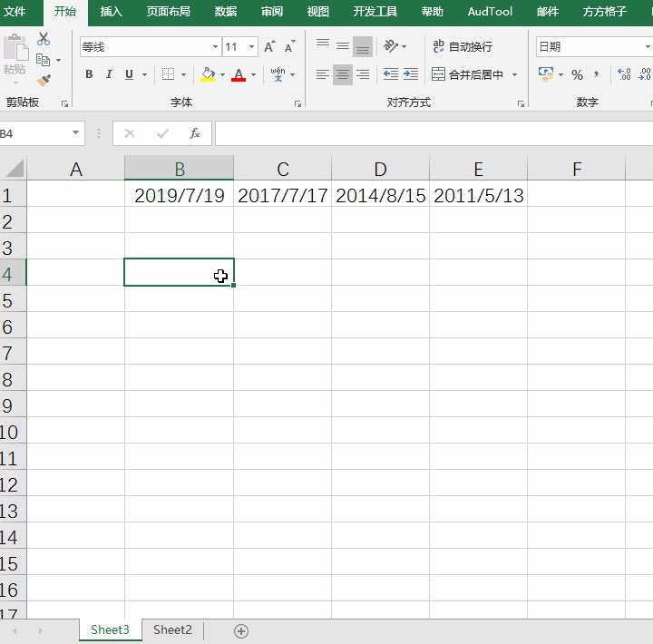Apply percent style

(x=577, y=75)
